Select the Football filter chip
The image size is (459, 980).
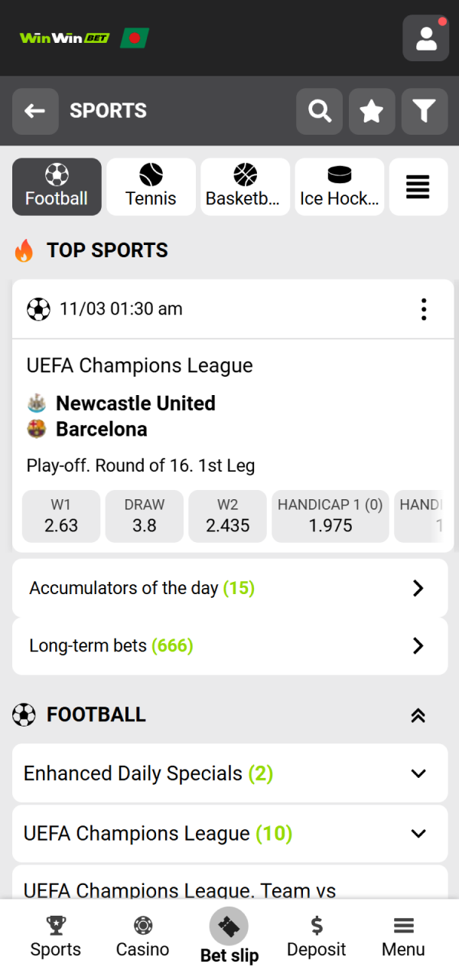57,186
